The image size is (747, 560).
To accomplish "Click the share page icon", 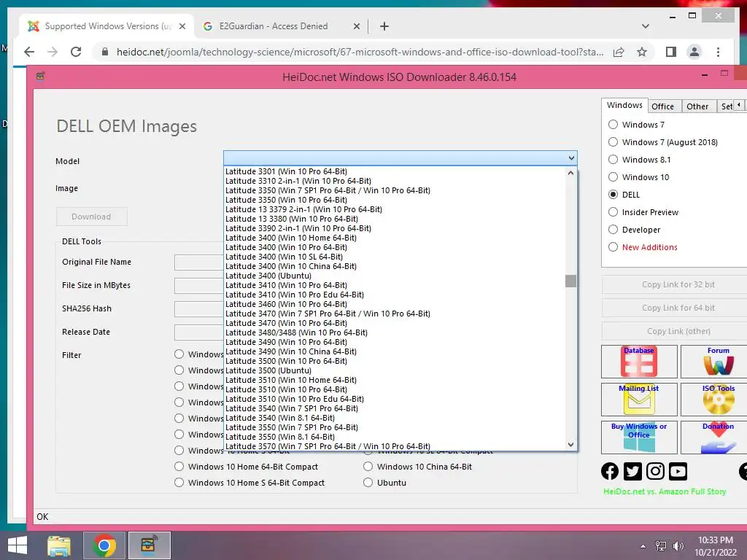I will pos(619,52).
